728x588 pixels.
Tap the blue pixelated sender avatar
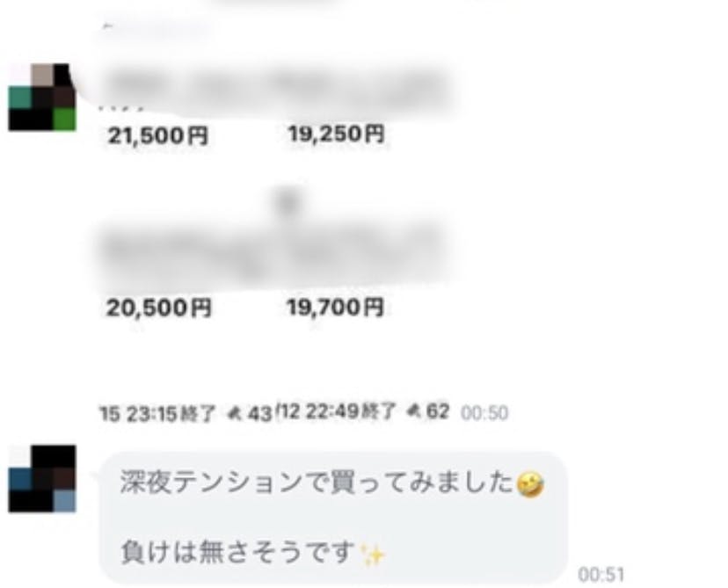42,478
